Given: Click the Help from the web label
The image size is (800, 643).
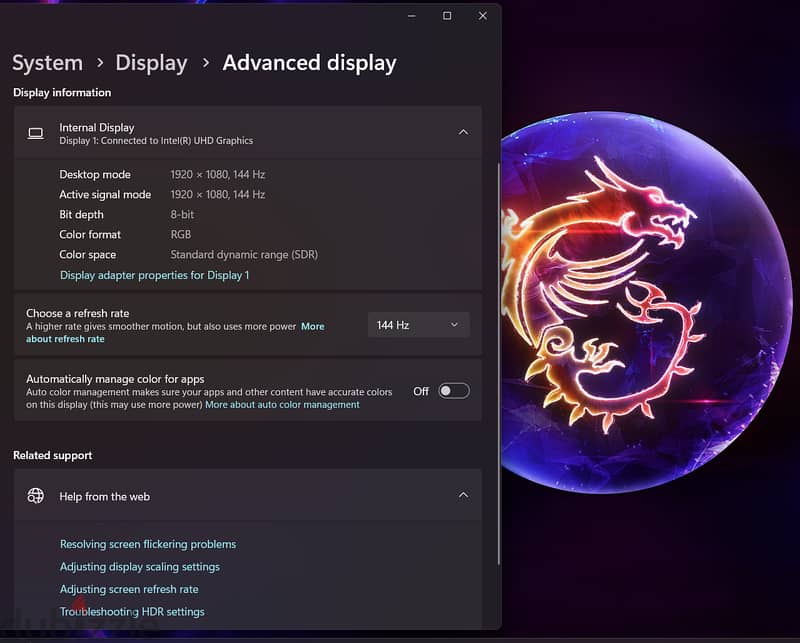Looking at the screenshot, I should click(x=105, y=497).
